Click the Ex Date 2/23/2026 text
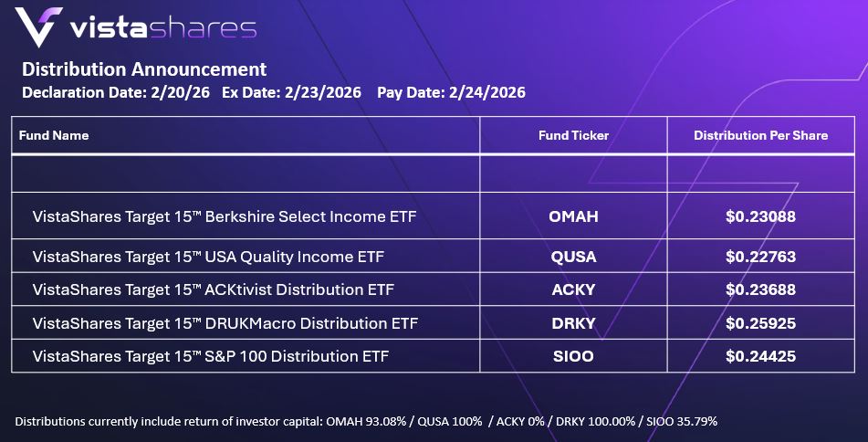 pyautogui.click(x=291, y=92)
